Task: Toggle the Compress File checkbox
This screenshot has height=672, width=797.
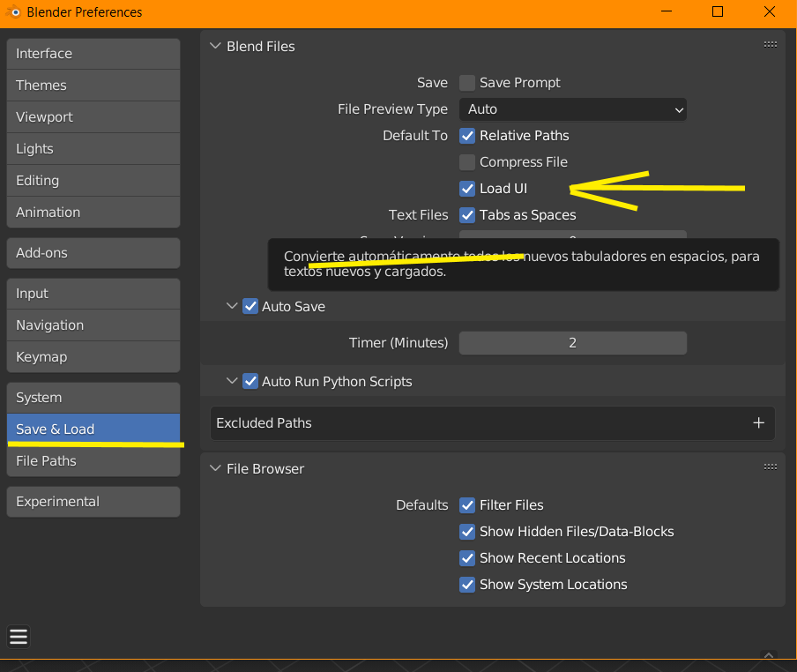Action: pyautogui.click(x=467, y=162)
